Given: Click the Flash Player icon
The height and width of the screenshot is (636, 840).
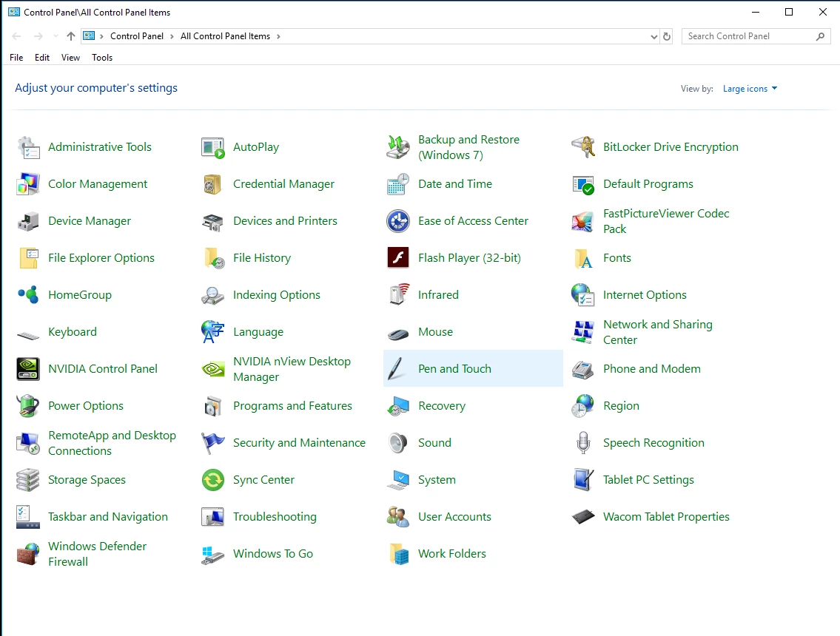Looking at the screenshot, I should coord(398,258).
